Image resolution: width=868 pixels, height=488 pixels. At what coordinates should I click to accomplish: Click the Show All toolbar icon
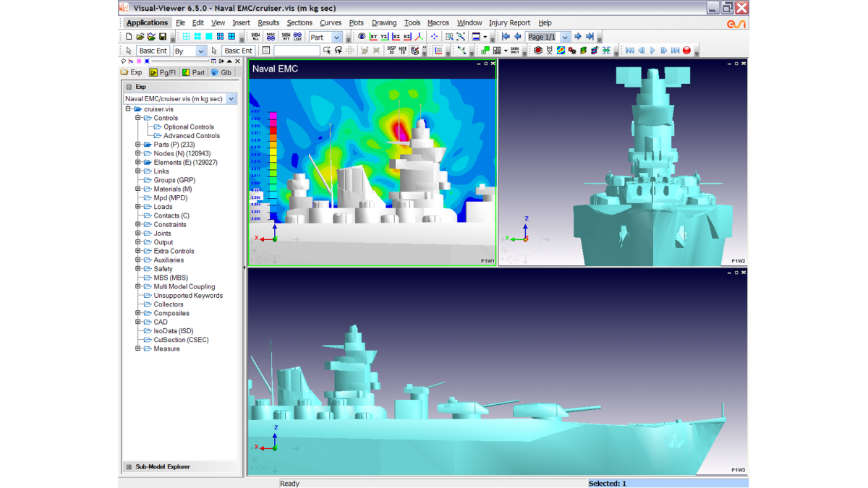[x=255, y=37]
